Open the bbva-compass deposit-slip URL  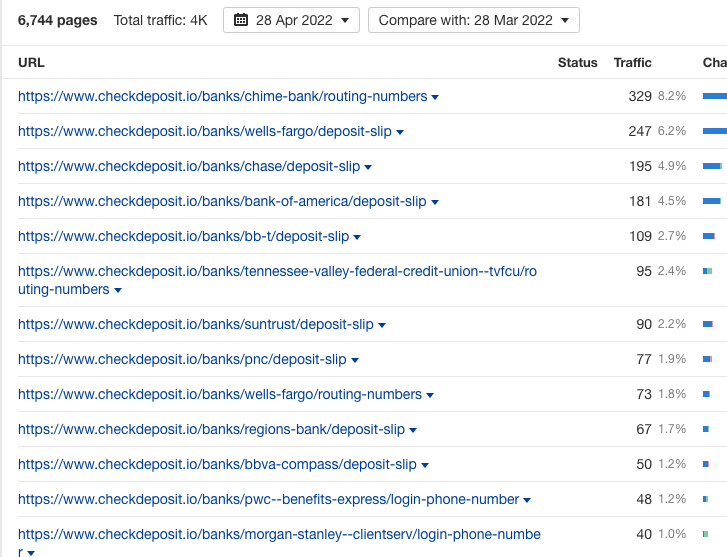(x=217, y=464)
